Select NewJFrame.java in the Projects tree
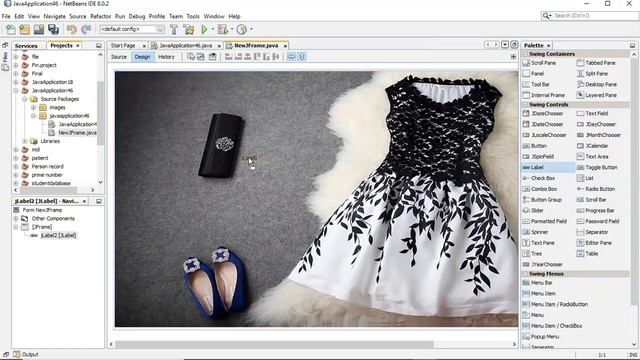 (77, 133)
